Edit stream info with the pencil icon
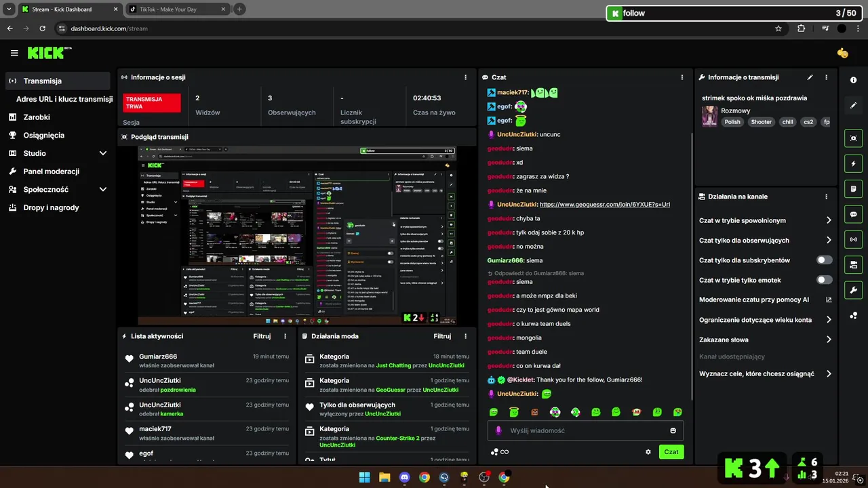 [x=810, y=77]
